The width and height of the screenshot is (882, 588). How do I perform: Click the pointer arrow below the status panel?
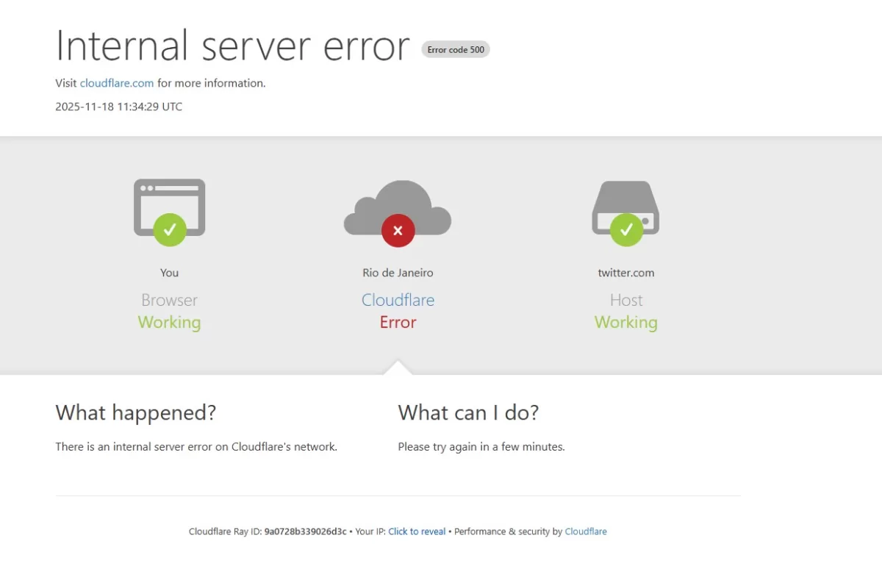398,366
